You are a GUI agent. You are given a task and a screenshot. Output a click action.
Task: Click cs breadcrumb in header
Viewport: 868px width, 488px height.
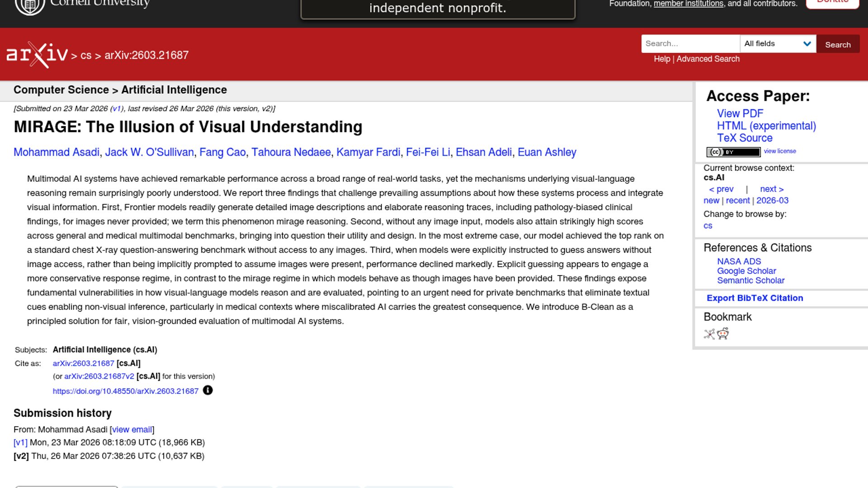[x=86, y=56]
